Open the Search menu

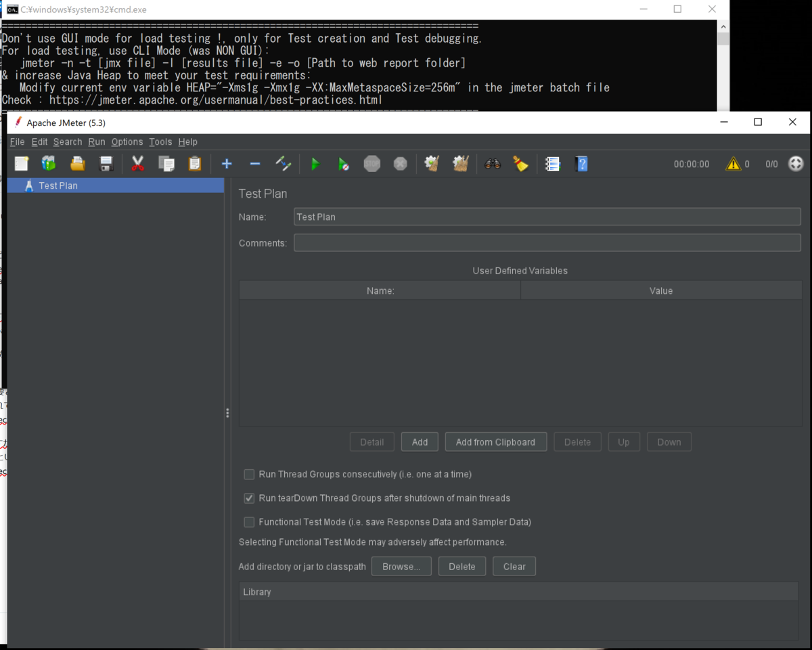[68, 142]
